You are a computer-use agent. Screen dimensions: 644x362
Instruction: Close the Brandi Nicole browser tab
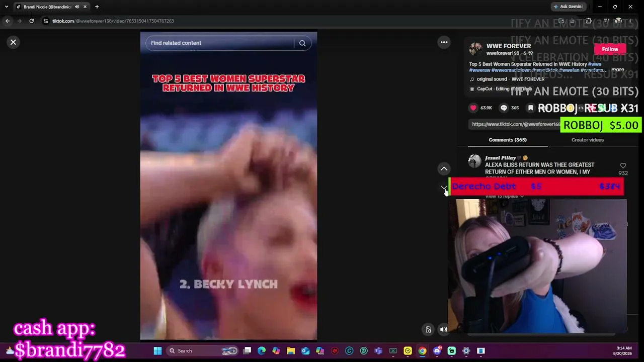pyautogui.click(x=85, y=7)
